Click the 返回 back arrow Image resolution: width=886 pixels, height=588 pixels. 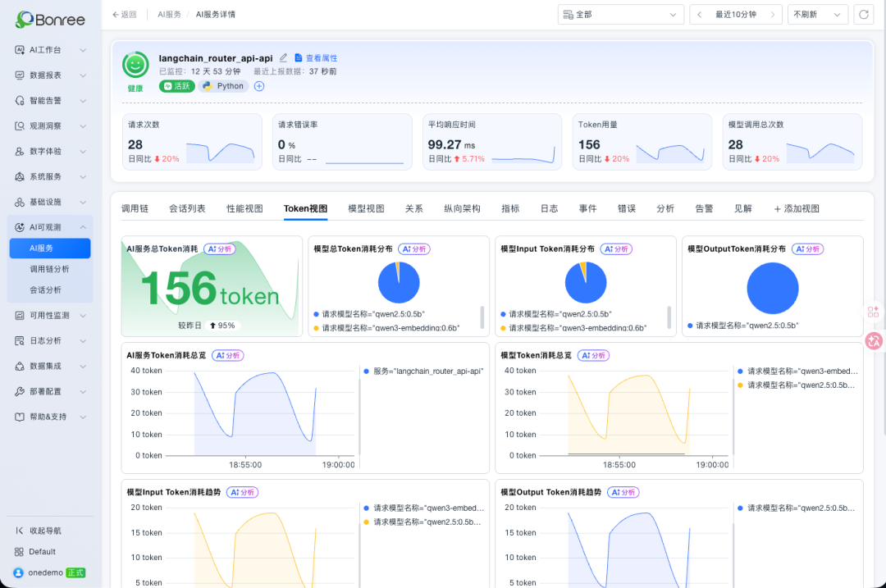tap(125, 15)
